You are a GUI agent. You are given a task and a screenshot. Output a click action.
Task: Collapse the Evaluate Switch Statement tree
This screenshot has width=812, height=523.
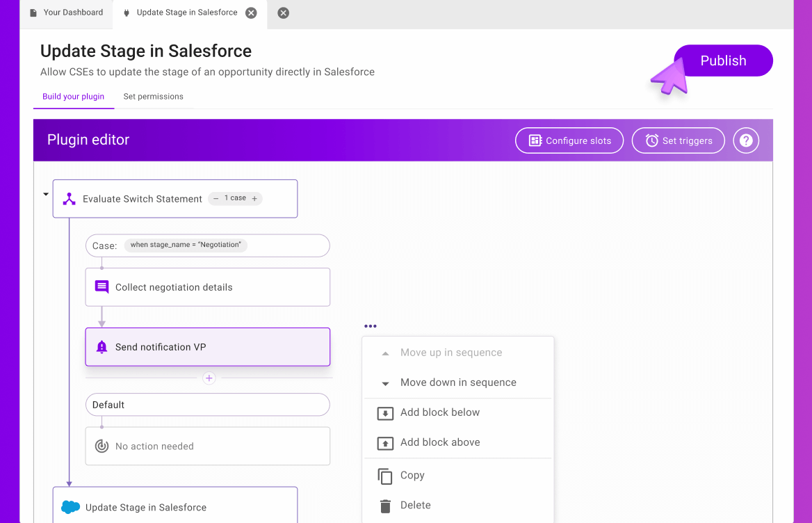46,195
